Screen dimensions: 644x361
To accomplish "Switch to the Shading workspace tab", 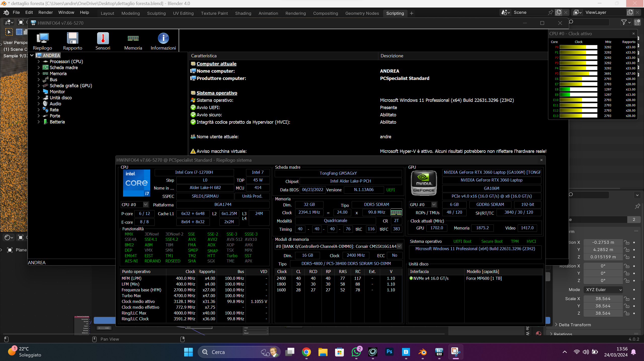I will pos(243,13).
